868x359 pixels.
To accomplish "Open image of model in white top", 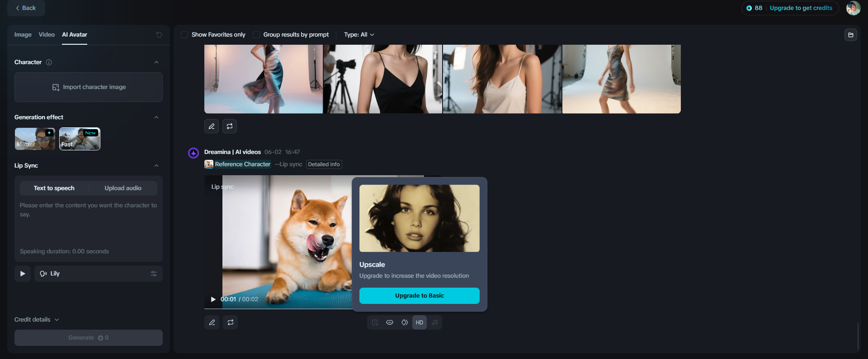I will (502, 79).
